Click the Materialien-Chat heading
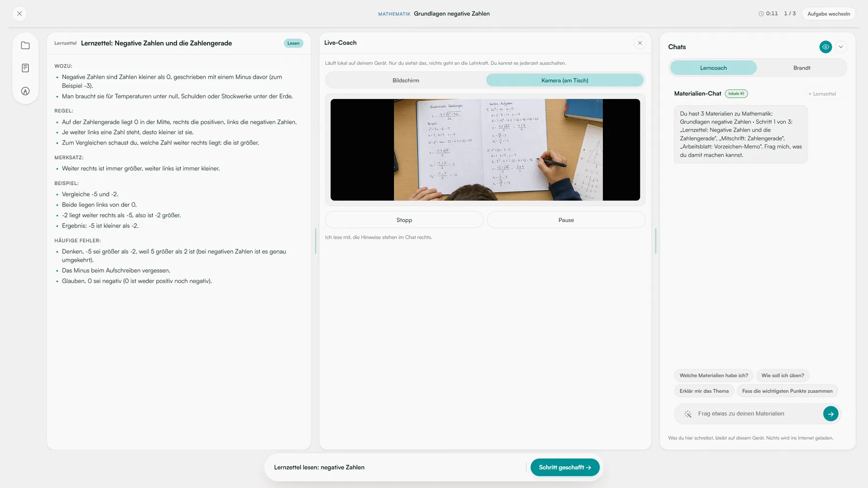 pos(697,94)
